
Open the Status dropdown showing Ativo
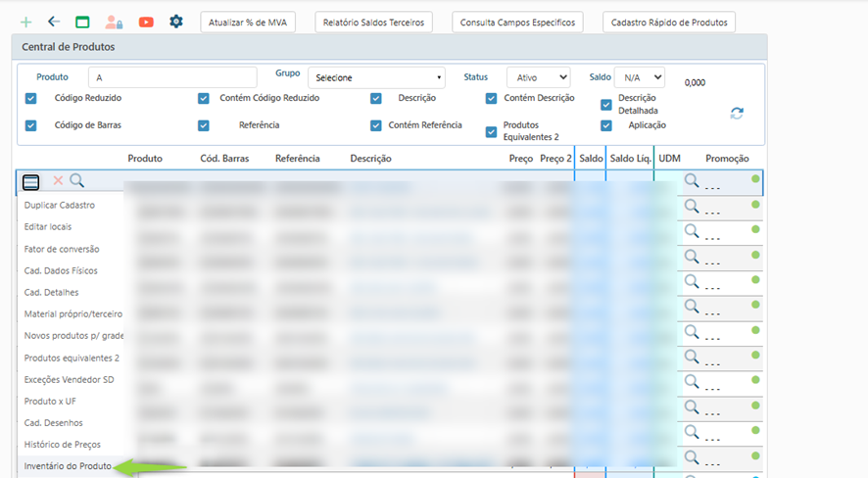[x=538, y=77]
